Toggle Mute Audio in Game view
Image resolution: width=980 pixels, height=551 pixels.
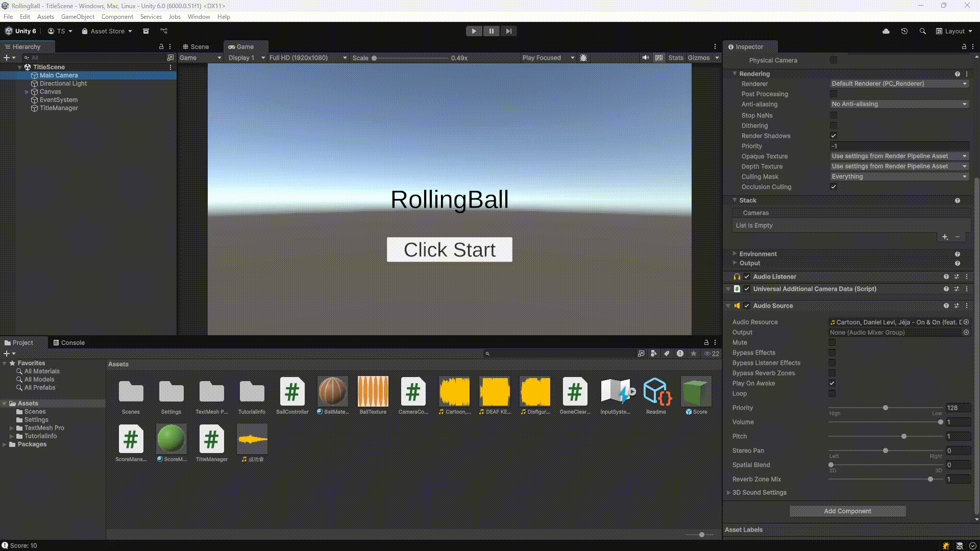click(646, 58)
